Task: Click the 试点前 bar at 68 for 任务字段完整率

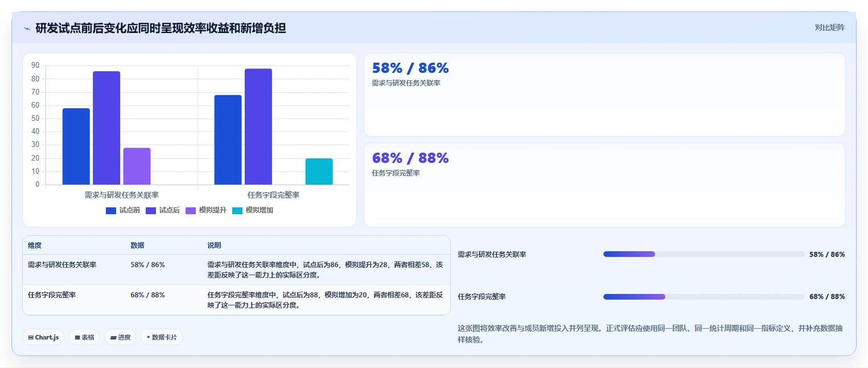Action: (228, 140)
